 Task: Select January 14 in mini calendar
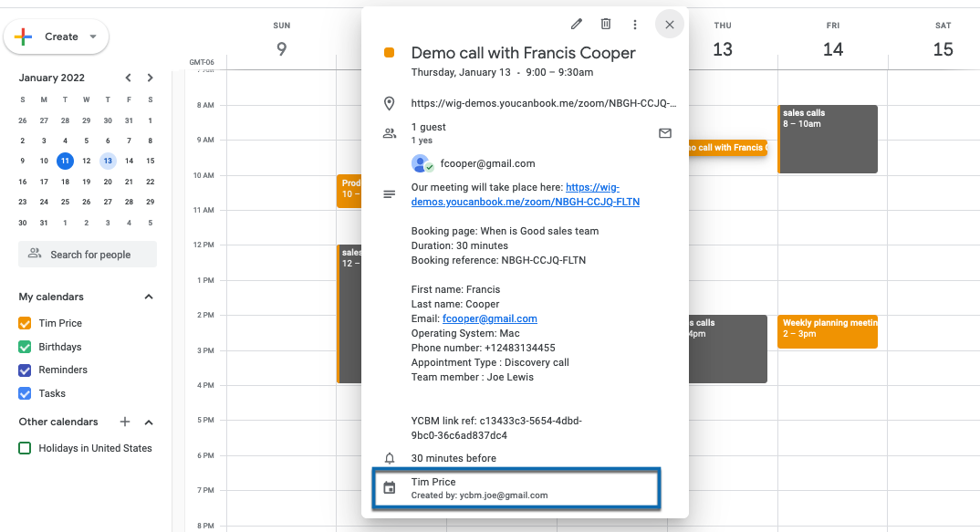pos(129,162)
